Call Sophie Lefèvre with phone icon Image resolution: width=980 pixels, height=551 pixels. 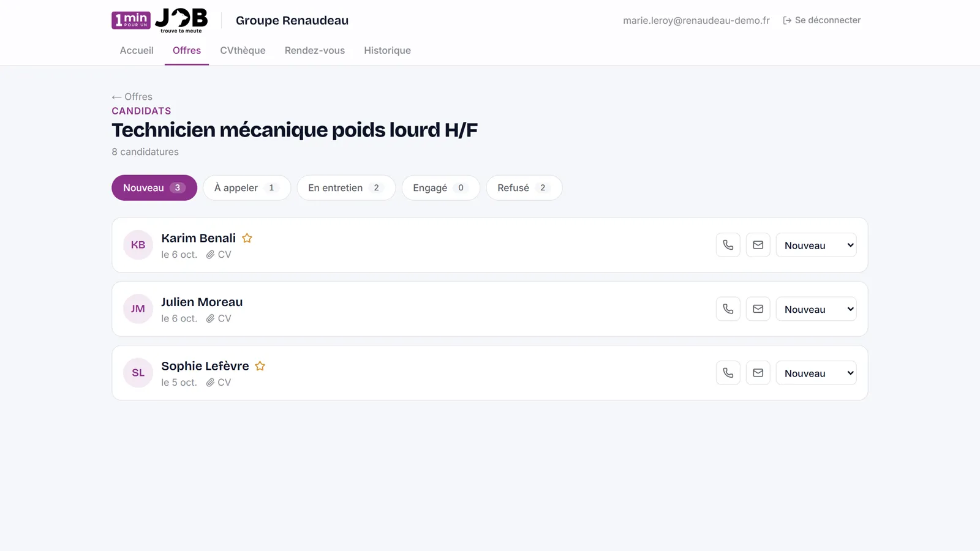coord(728,373)
